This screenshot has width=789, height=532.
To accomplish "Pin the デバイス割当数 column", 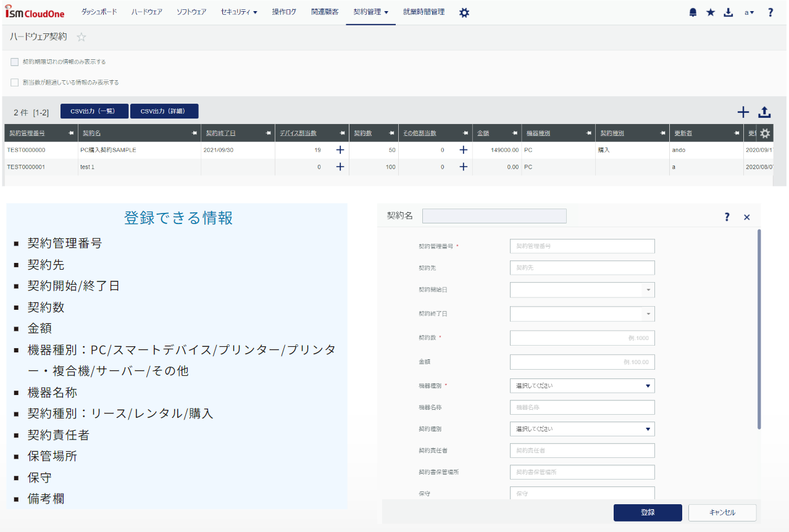I will click(342, 133).
